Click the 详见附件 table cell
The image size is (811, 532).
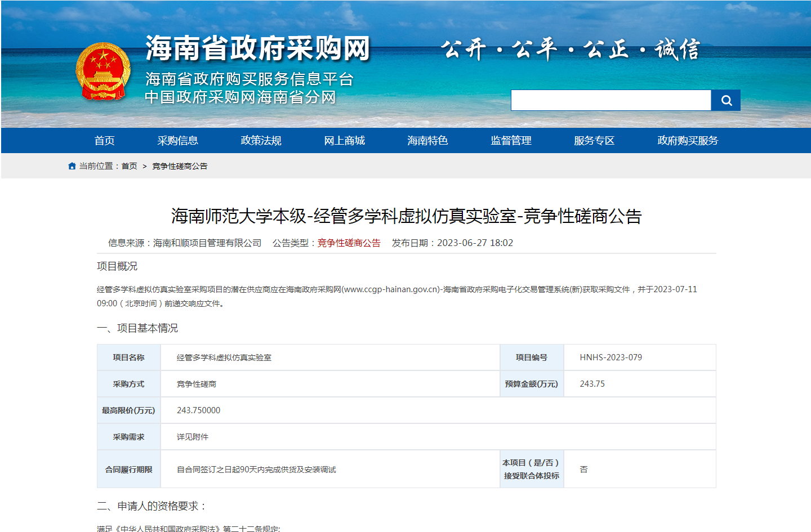coord(193,437)
